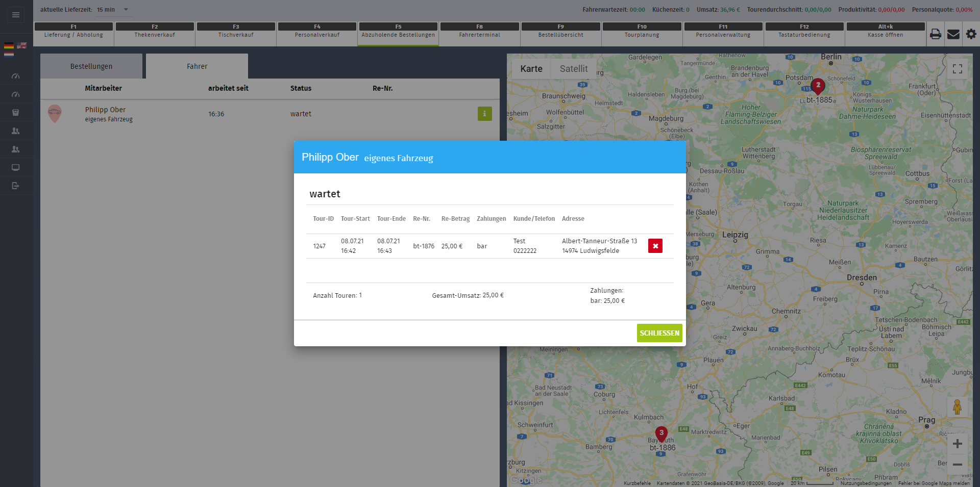980x487 pixels.
Task: Switch map to Karte view
Action: click(x=531, y=69)
